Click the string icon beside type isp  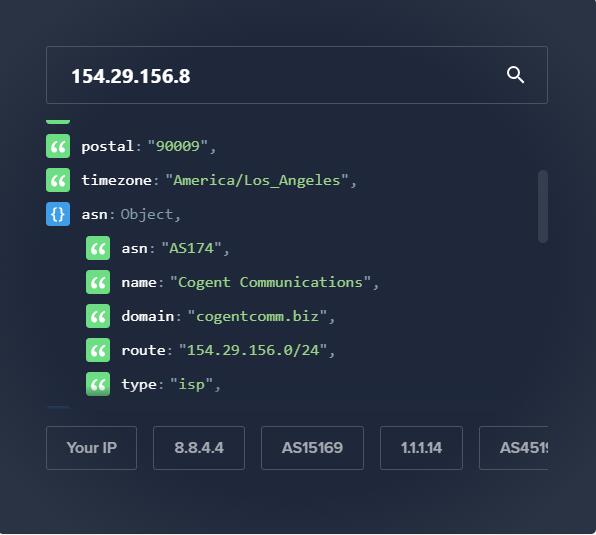(x=98, y=384)
